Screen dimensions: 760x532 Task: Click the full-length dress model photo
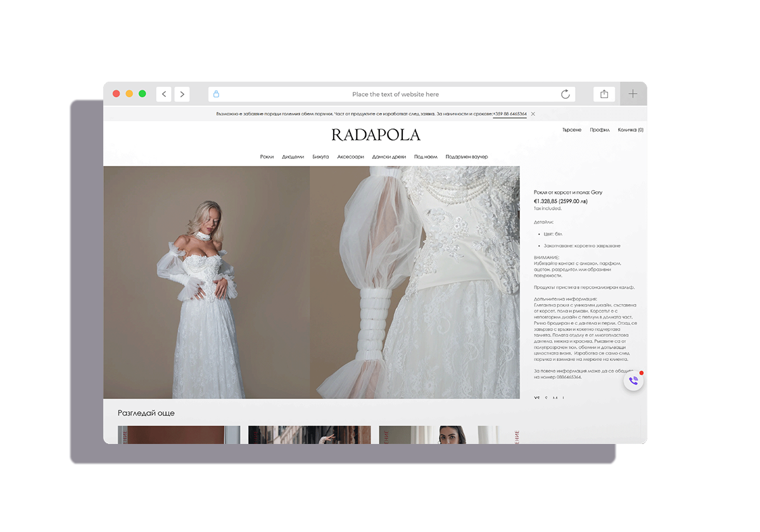(207, 282)
